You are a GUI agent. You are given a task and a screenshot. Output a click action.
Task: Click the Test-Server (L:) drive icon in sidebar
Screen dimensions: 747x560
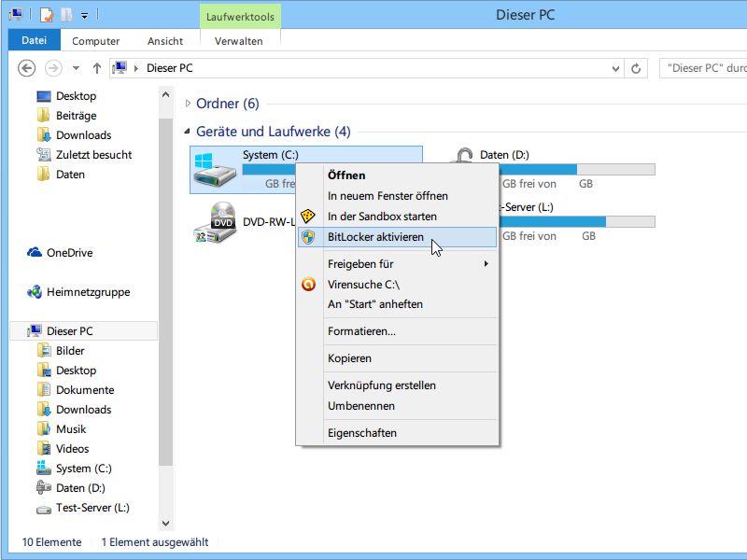[x=44, y=509]
